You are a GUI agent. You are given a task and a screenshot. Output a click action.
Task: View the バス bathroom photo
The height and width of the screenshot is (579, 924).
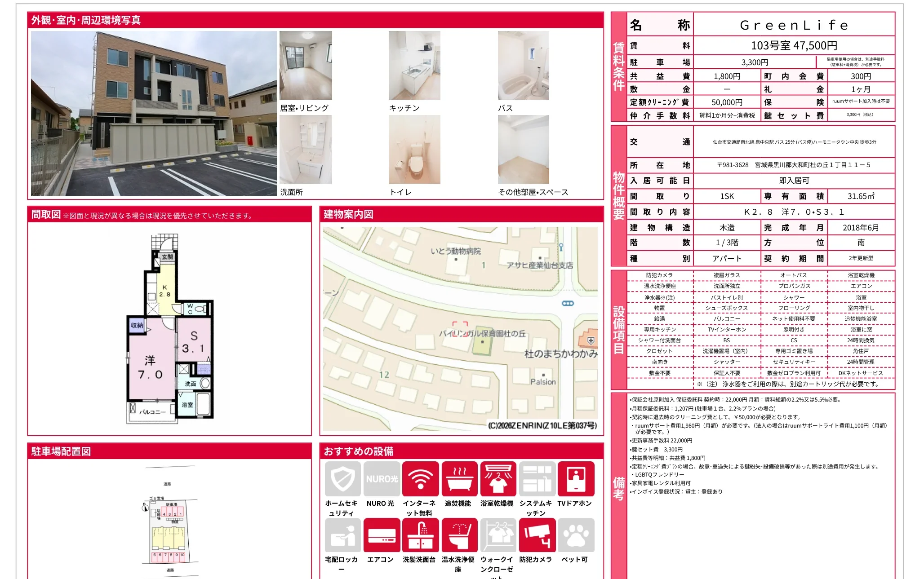pyautogui.click(x=524, y=65)
